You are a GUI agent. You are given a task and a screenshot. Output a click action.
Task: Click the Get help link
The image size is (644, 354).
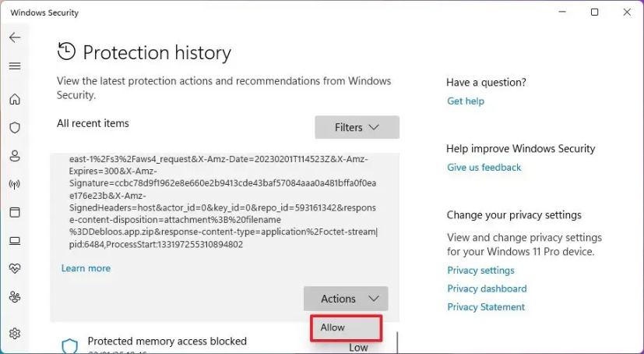point(466,101)
